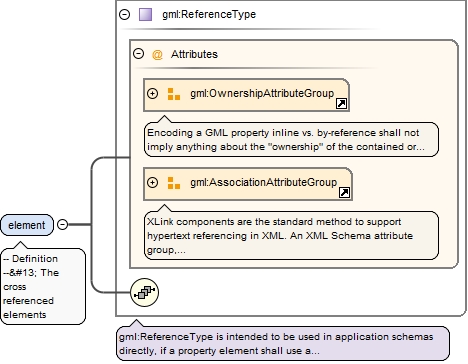Screen dimensions: 468x364
Task: Click the gml:ReferenceType description annotation
Action: (283, 344)
